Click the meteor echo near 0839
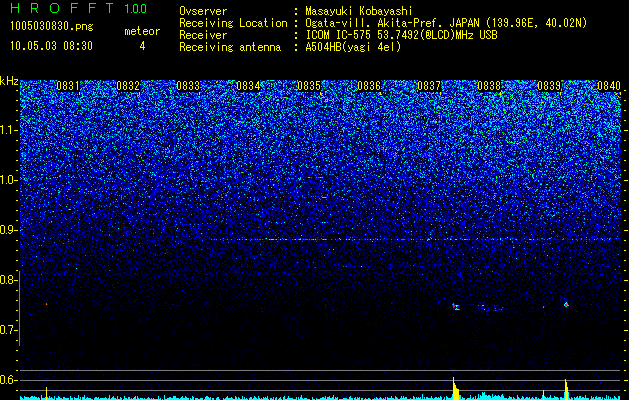This screenshot has height=400, width=629. point(566,305)
